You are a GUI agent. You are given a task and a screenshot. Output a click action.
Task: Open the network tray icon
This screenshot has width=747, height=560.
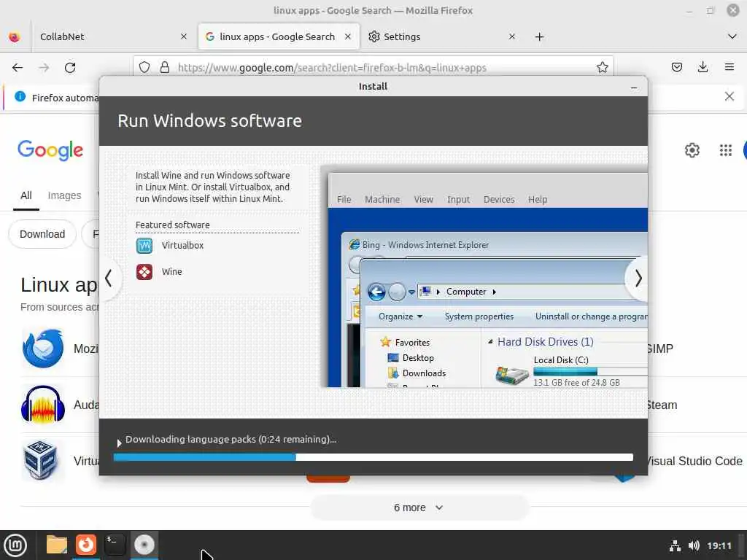point(675,545)
